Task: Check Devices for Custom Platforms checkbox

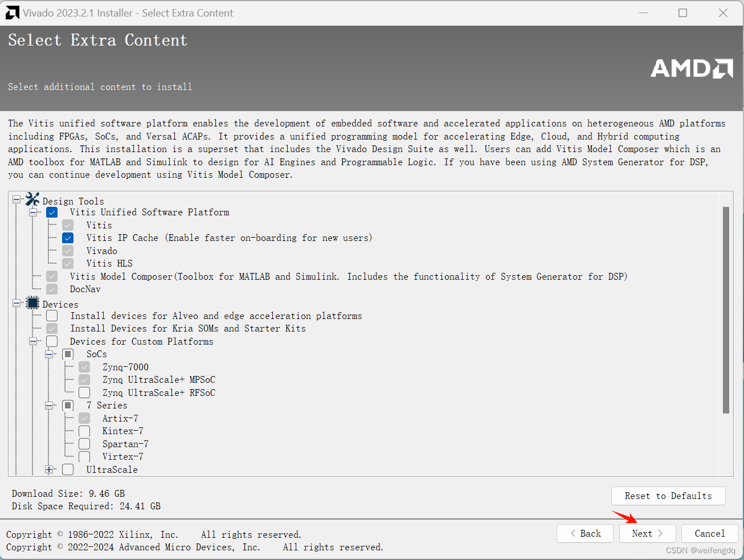Action: pos(52,341)
